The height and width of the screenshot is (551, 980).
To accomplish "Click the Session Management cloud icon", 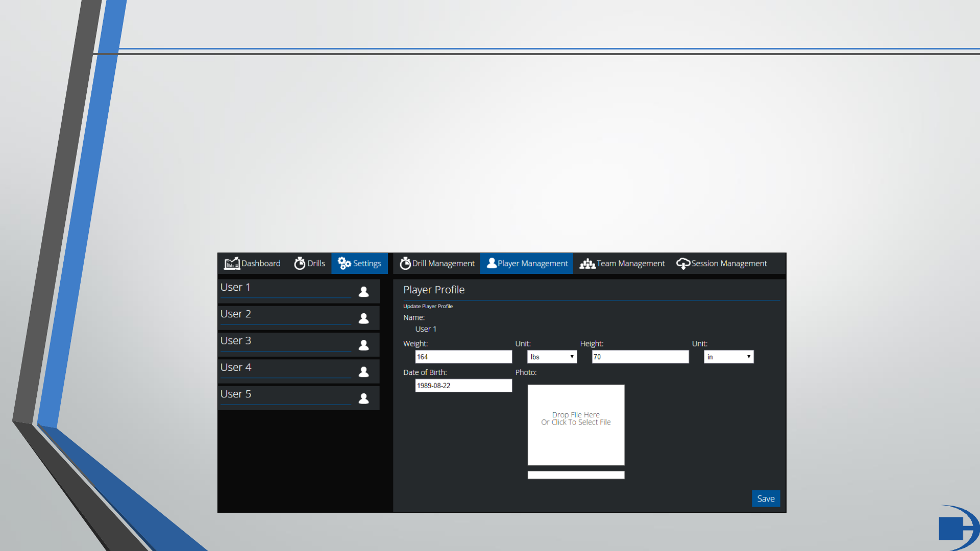I will (683, 264).
